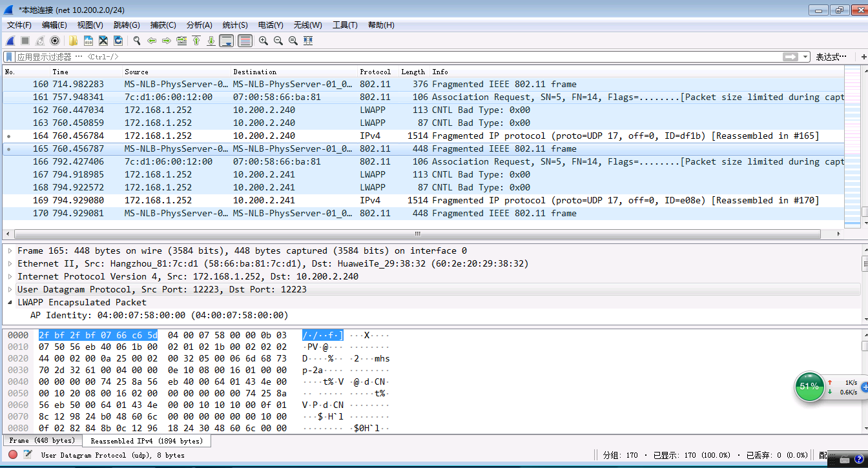This screenshot has height=468, width=868.
Task: Open a capture file via folder icon
Action: [x=73, y=41]
